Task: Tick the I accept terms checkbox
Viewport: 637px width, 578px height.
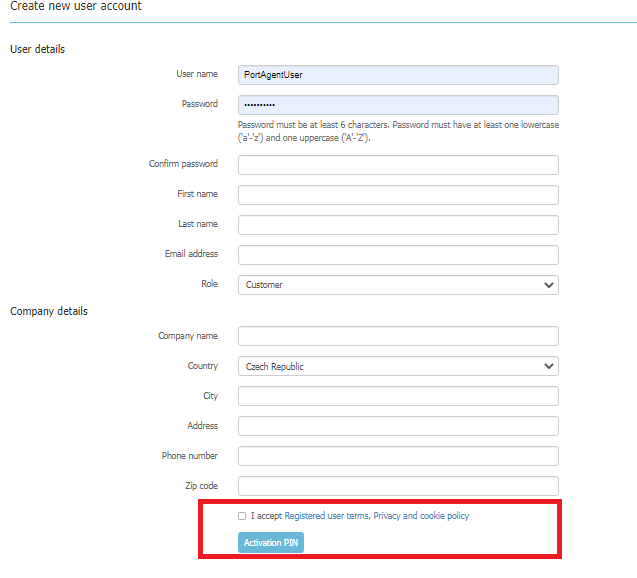Action: point(242,516)
